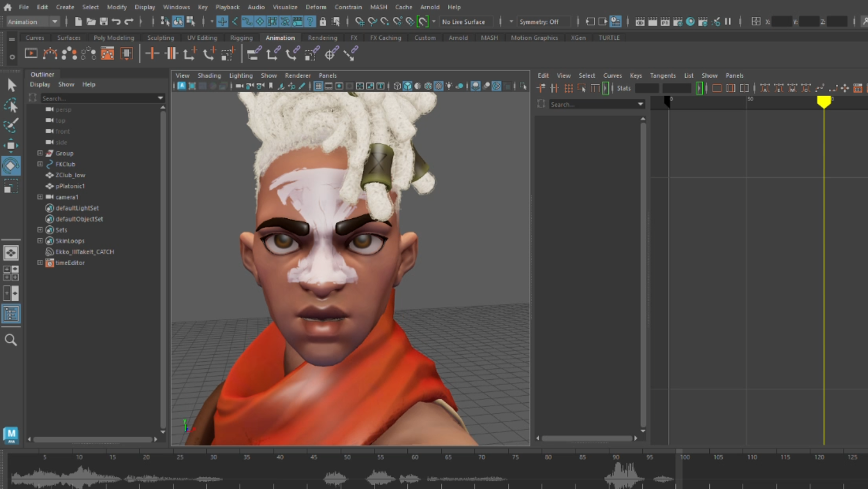The width and height of the screenshot is (868, 489).
Task: Click the Ghost selected dots icon on shelf
Action: point(69,53)
